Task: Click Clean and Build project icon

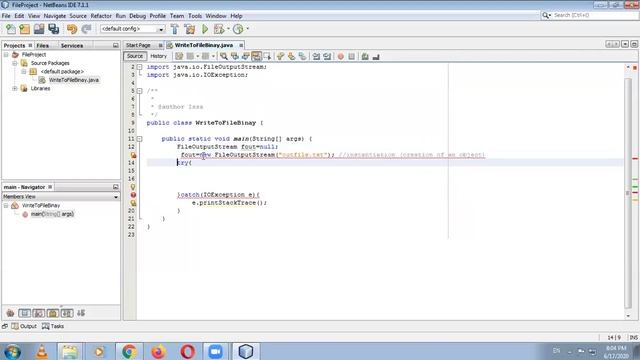Action: [x=190, y=29]
